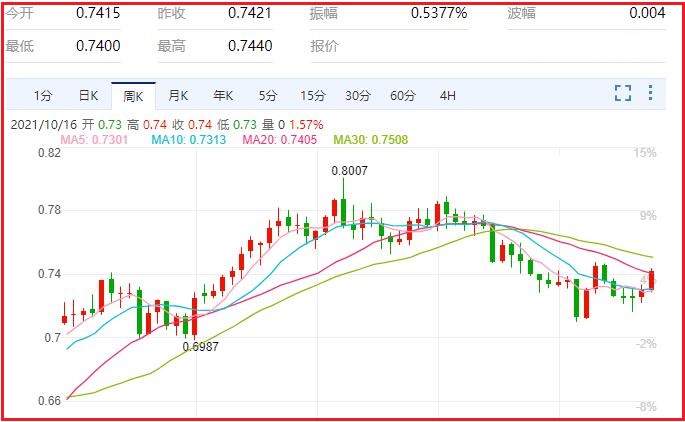The width and height of the screenshot is (685, 422).
Task: Switch to the 1分 chart tab
Action: pyautogui.click(x=43, y=96)
